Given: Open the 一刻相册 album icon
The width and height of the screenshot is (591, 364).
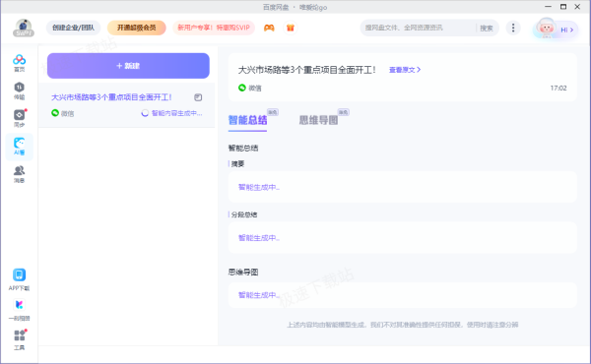Looking at the screenshot, I should click(x=20, y=310).
